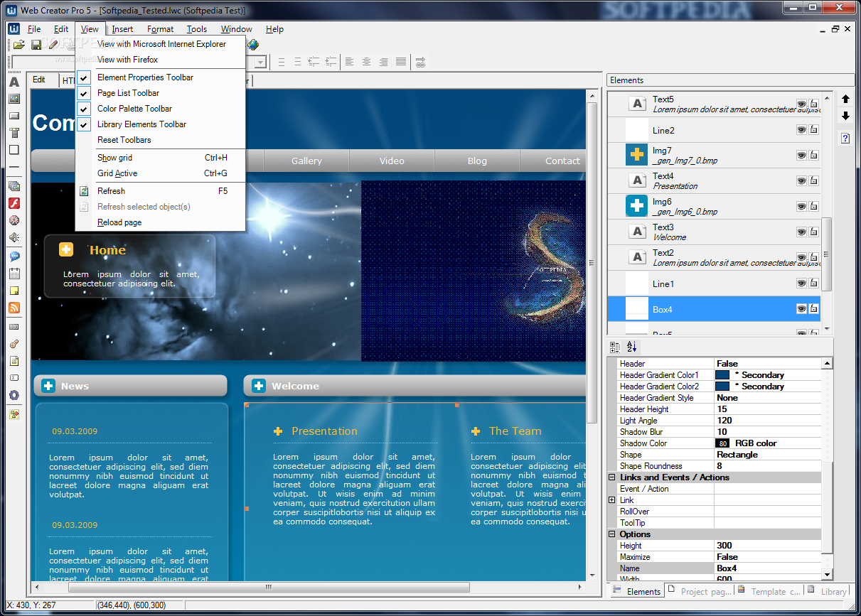Toggle visibility eye of Line2 element
861x616 pixels.
point(801,130)
